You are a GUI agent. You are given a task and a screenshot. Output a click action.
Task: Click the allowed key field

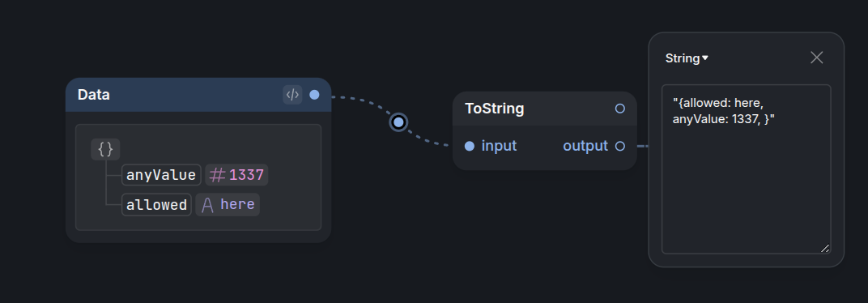156,205
